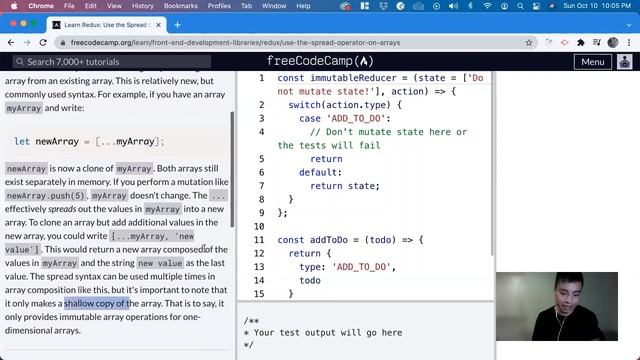Open the Profiles menu

coord(219,6)
